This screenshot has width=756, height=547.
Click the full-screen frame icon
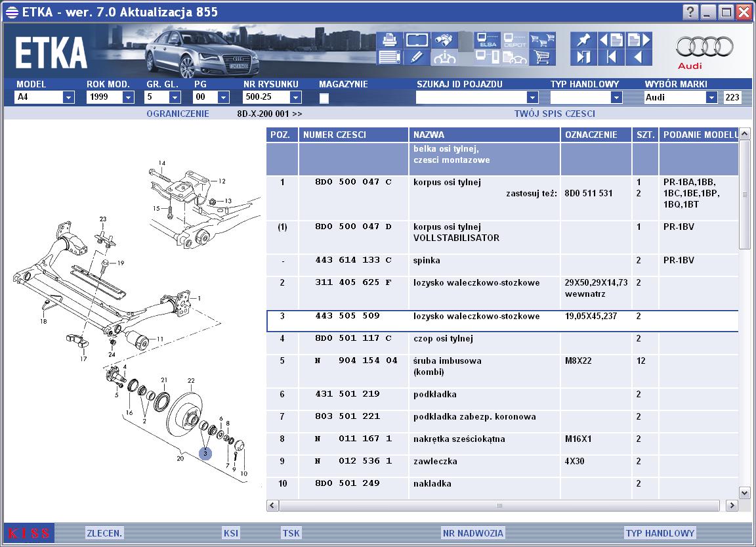[x=417, y=40]
